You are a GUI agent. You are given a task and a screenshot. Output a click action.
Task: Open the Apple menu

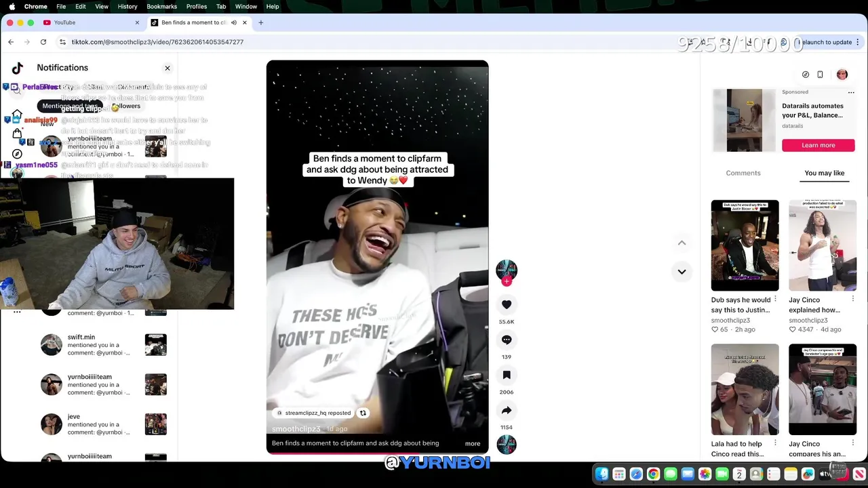12,6
